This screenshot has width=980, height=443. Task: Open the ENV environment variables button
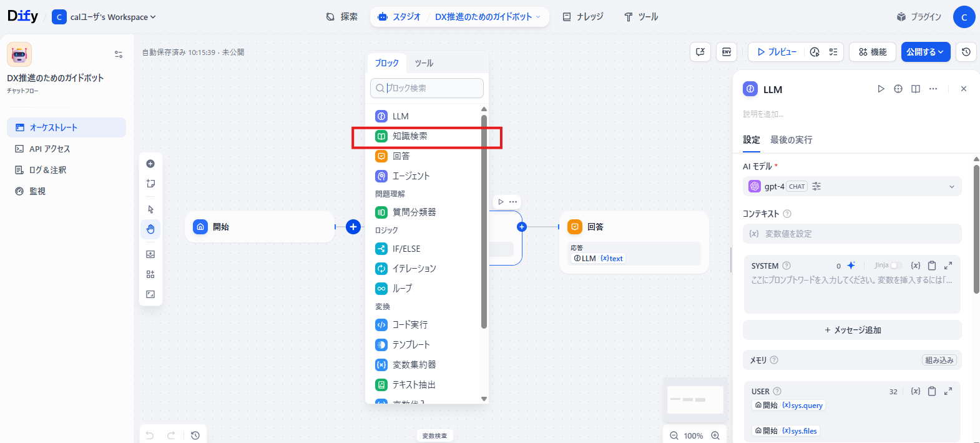(x=727, y=52)
